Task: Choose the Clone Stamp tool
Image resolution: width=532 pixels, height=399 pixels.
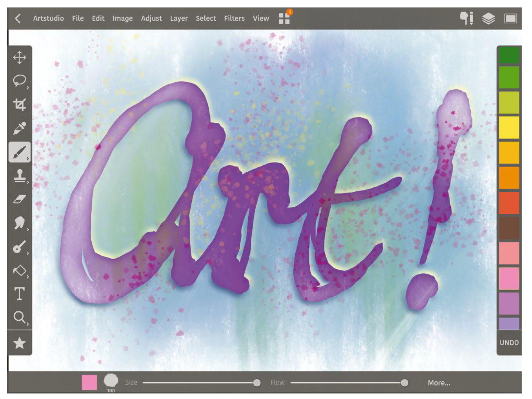Action: pos(20,175)
